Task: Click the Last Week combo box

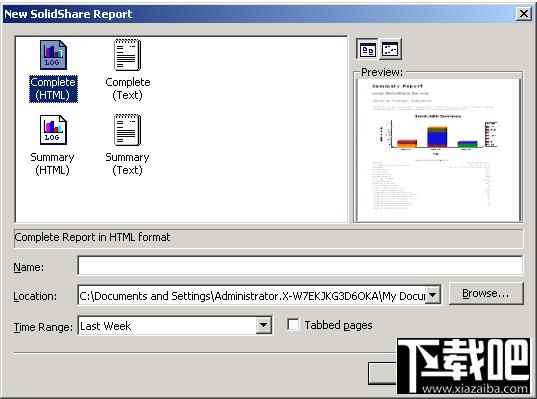Action: click(175, 325)
